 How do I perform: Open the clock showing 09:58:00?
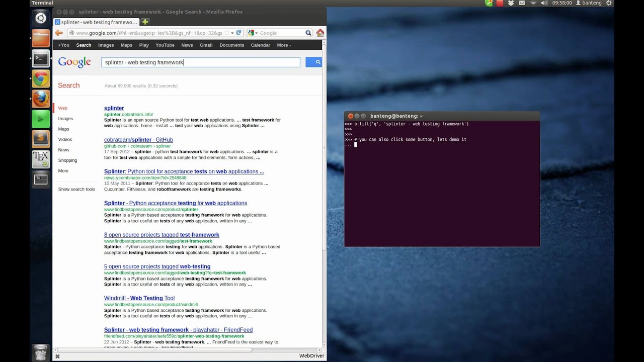562,3
